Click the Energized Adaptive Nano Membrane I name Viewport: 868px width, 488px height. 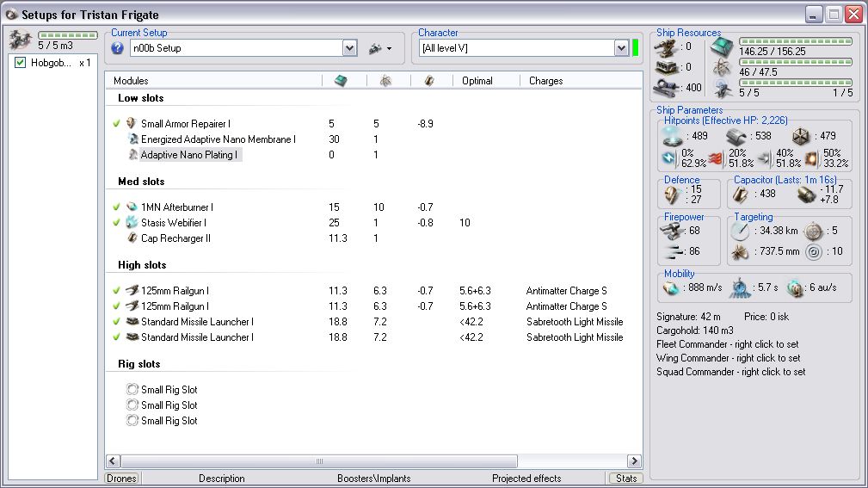tap(219, 139)
